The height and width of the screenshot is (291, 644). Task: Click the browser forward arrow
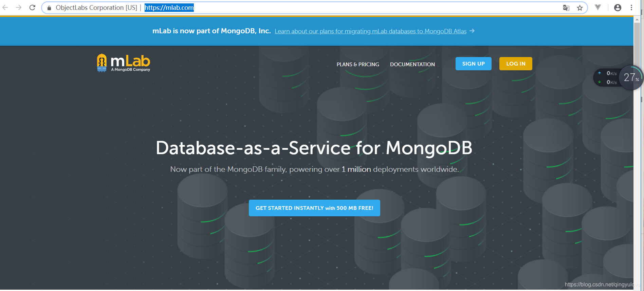click(x=19, y=7)
